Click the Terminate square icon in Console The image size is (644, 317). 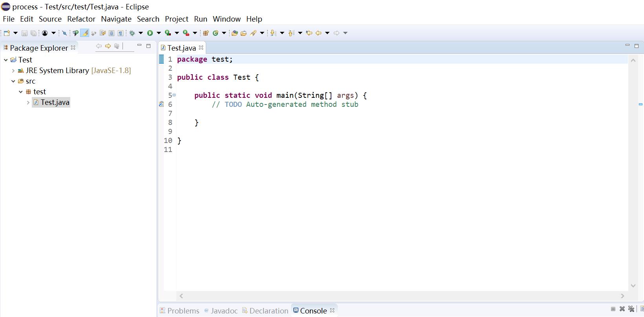pos(613,309)
